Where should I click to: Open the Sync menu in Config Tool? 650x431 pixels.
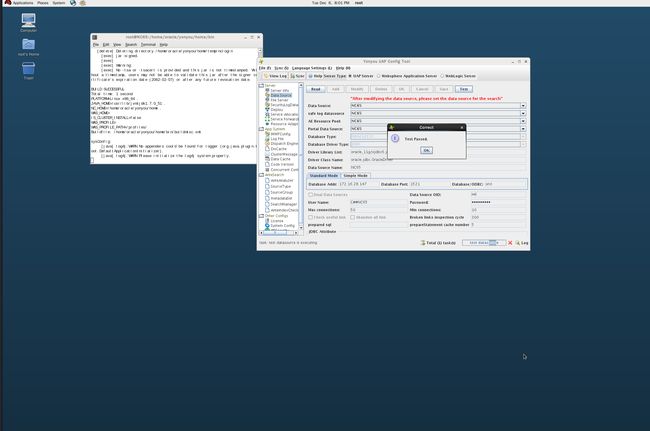pyautogui.click(x=281, y=68)
